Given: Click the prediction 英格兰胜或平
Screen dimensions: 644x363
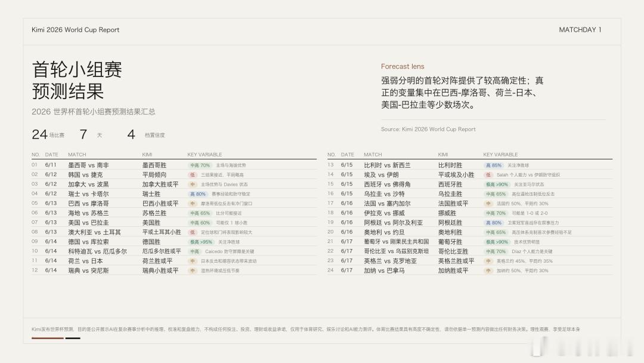Looking at the screenshot, I should pos(456,261).
